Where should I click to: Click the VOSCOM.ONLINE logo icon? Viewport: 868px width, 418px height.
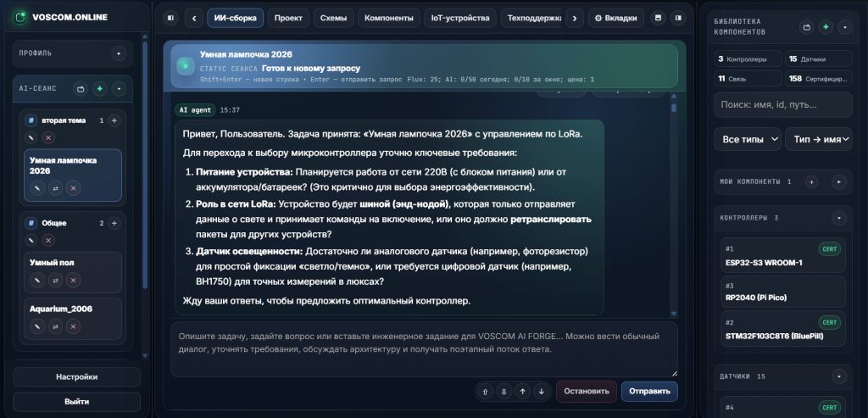tap(20, 17)
